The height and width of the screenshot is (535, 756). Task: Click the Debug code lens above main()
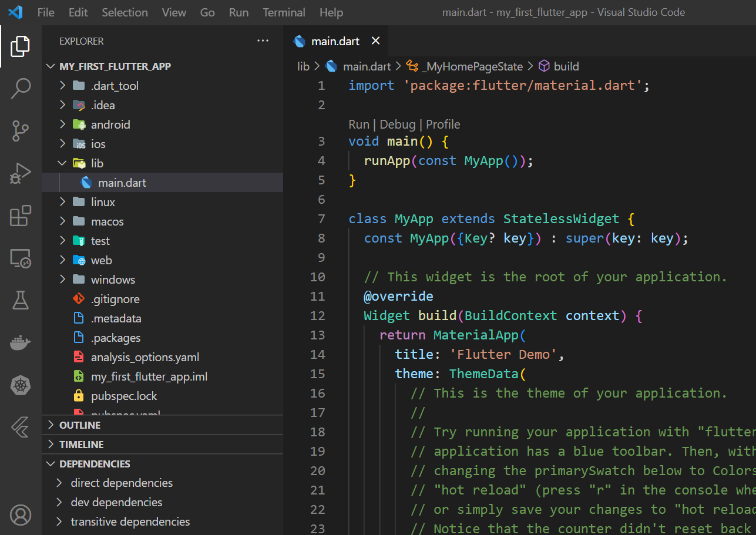pos(398,125)
